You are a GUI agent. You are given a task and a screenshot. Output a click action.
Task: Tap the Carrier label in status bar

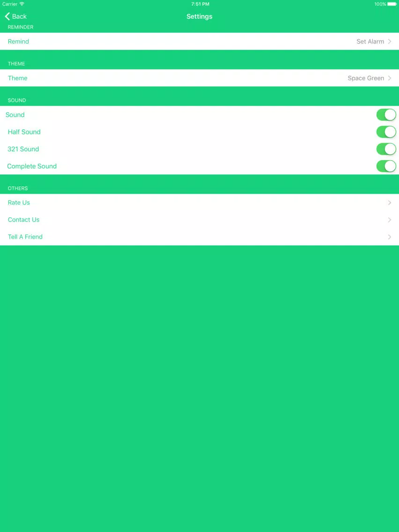point(10,4)
